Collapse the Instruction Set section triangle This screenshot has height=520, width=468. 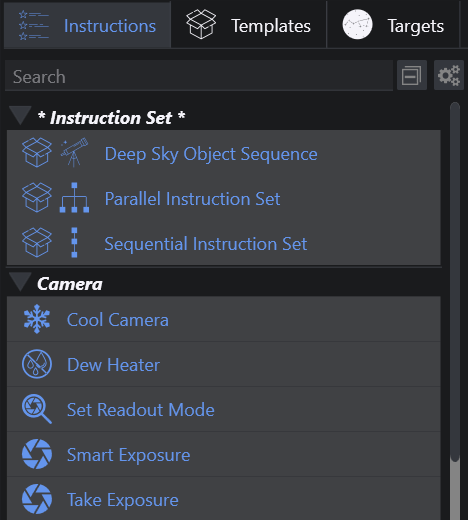20,115
